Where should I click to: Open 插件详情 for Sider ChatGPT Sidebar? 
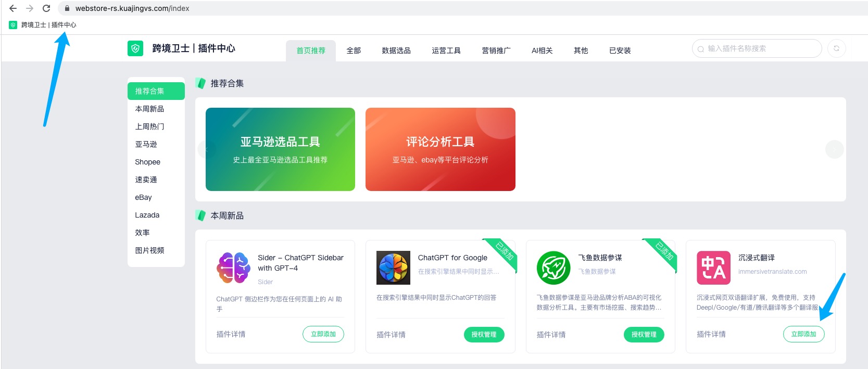pyautogui.click(x=231, y=334)
